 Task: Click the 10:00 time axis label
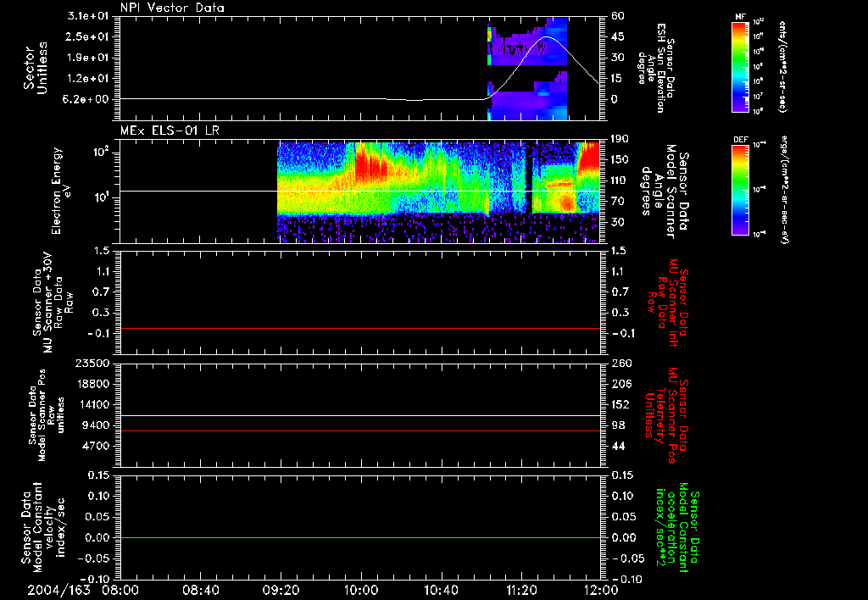pyautogui.click(x=361, y=590)
